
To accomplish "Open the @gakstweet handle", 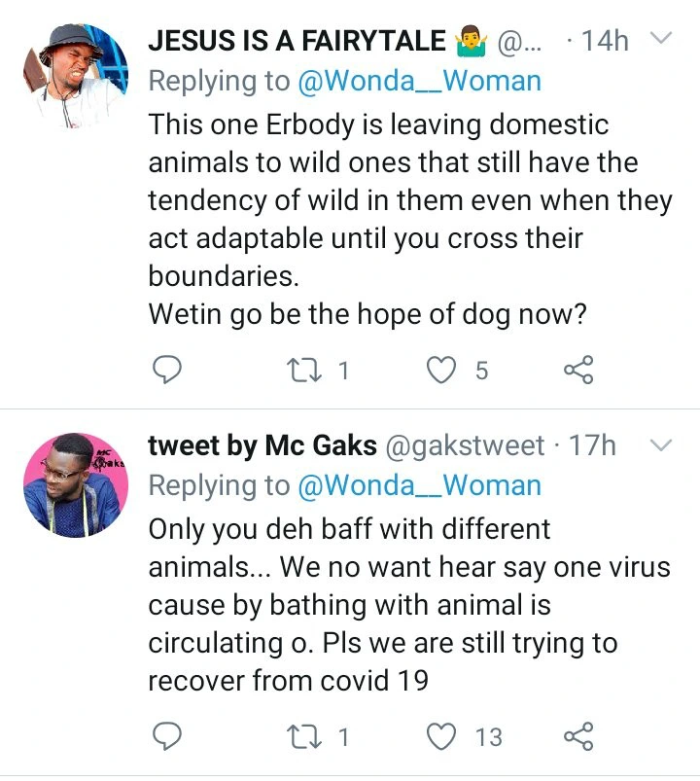I will coord(466,445).
